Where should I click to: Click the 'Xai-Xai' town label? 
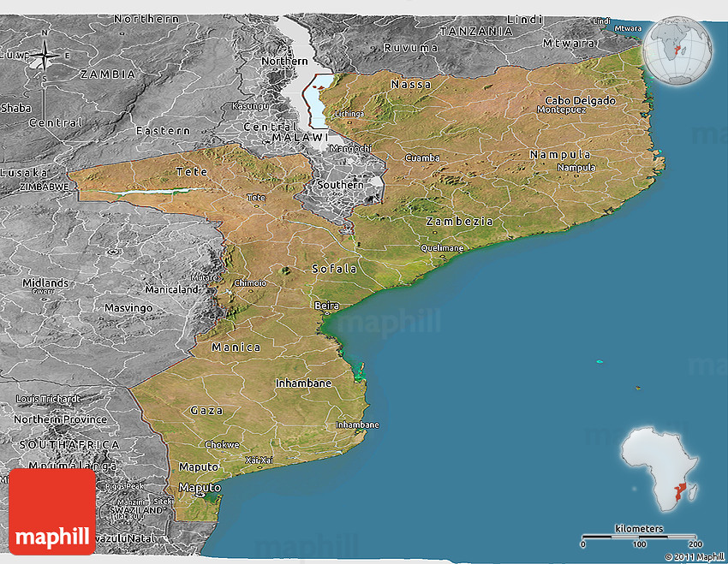point(259,460)
